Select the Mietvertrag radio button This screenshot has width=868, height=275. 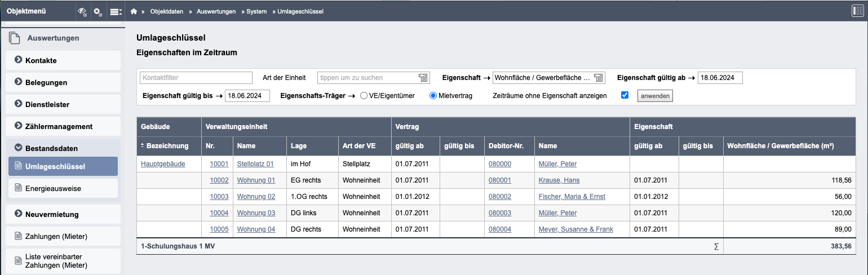[x=433, y=96]
